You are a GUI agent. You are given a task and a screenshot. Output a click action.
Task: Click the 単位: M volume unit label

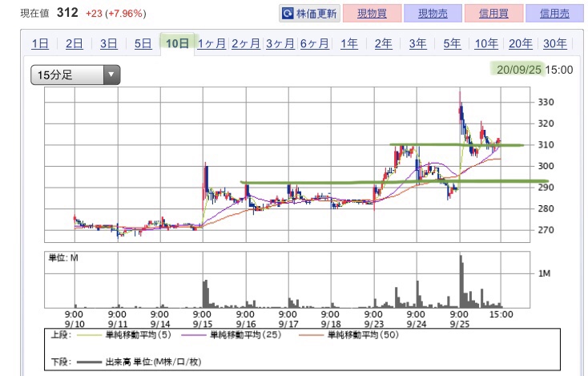63,257
